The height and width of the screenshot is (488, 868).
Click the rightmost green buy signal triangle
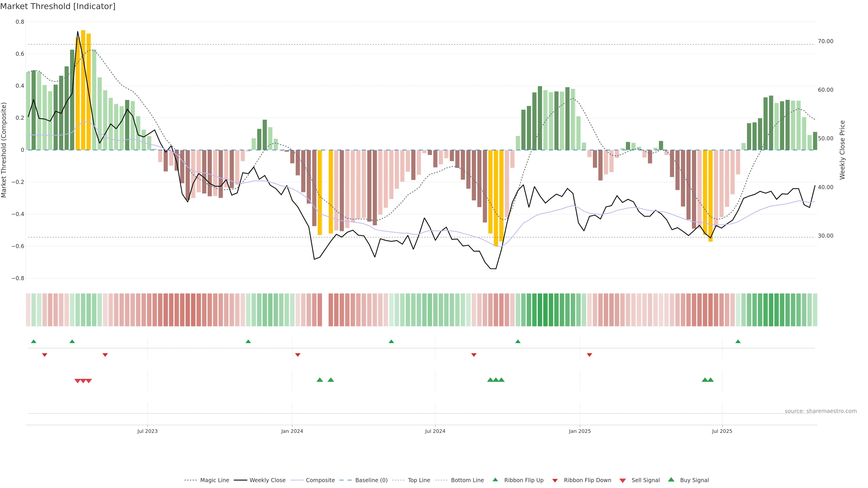pyautogui.click(x=710, y=380)
